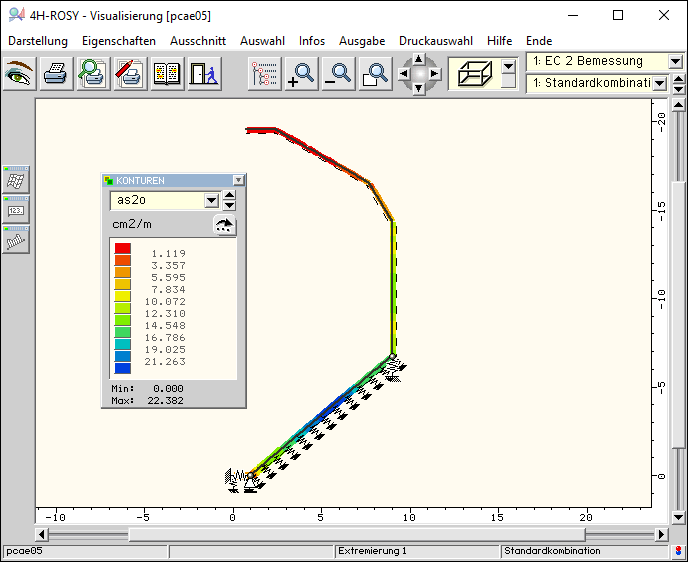This screenshot has width=688, height=562.
Task: Click the horizontal scrollbar at the bottom
Action: coord(350,534)
